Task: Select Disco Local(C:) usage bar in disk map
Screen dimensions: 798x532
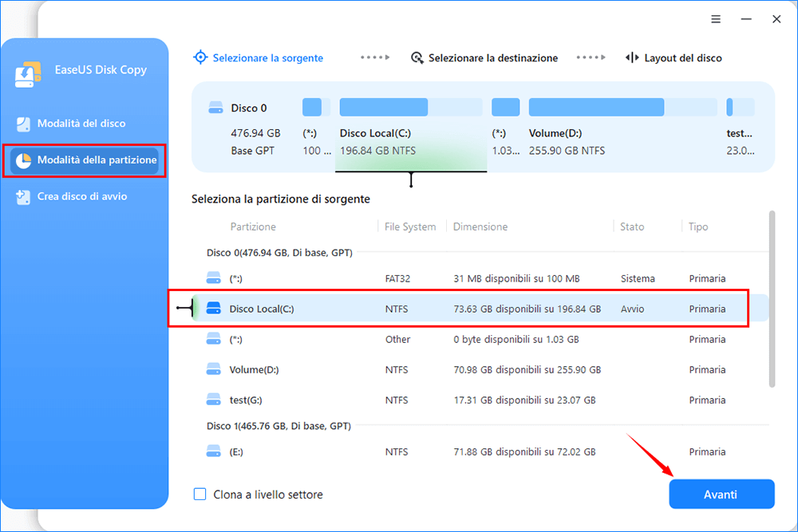Action: [x=411, y=108]
